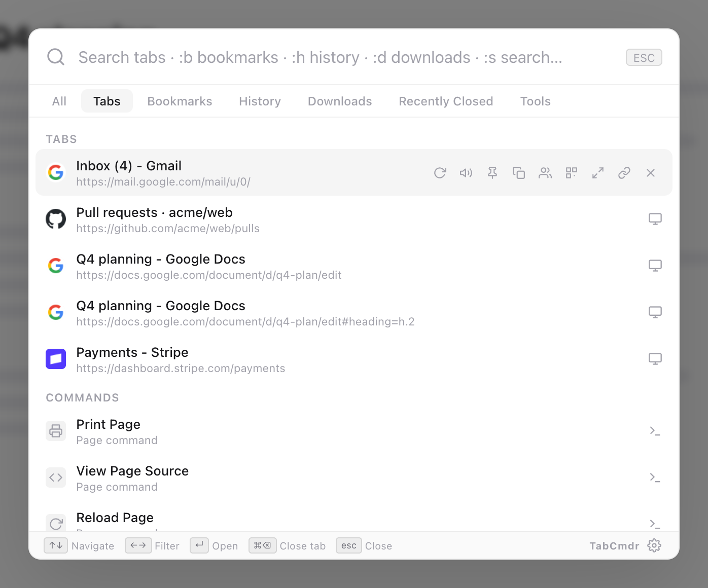Click the Stripe favicon for Payments tab

[x=56, y=359]
